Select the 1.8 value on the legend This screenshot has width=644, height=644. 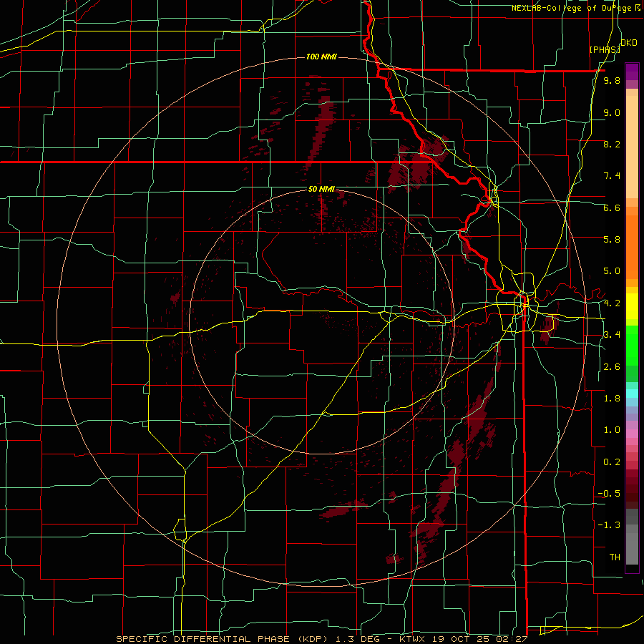click(612, 399)
